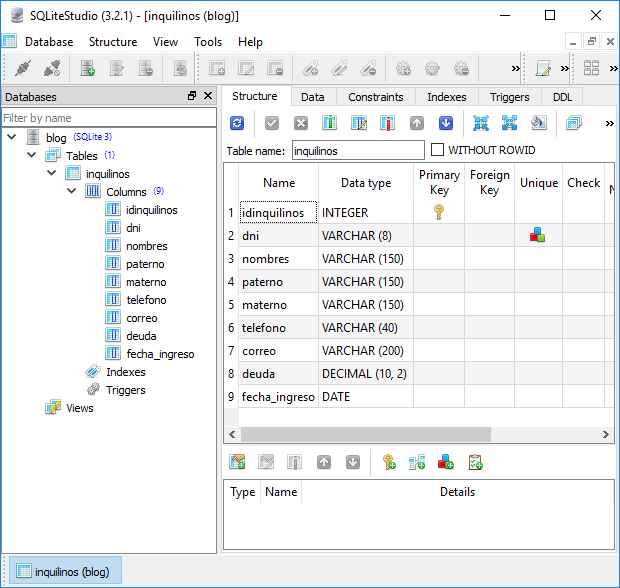The image size is (620, 588).
Task: Click the Add database icon
Action: coord(87,68)
